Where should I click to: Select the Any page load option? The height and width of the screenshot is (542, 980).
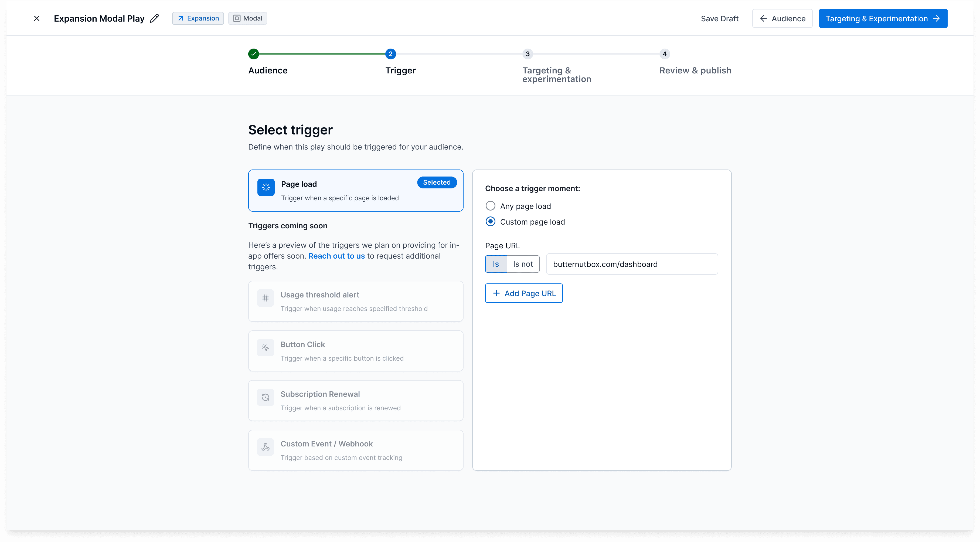click(x=490, y=206)
